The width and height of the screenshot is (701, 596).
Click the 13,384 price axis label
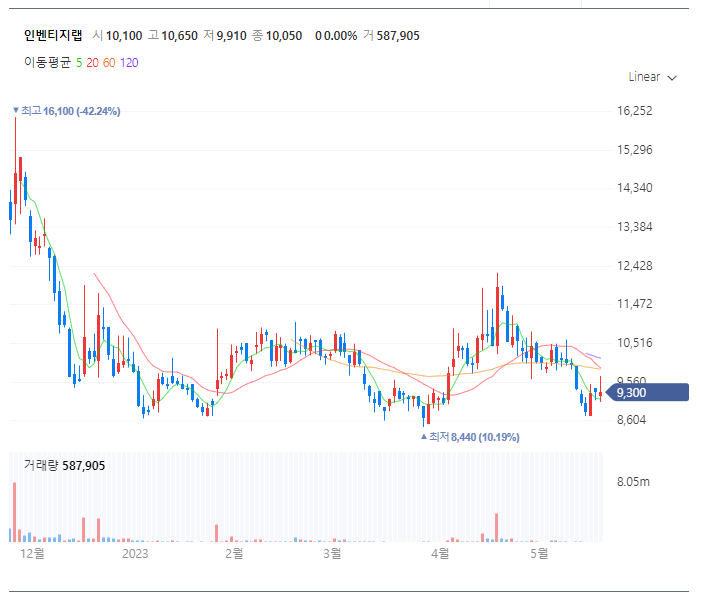tap(635, 227)
